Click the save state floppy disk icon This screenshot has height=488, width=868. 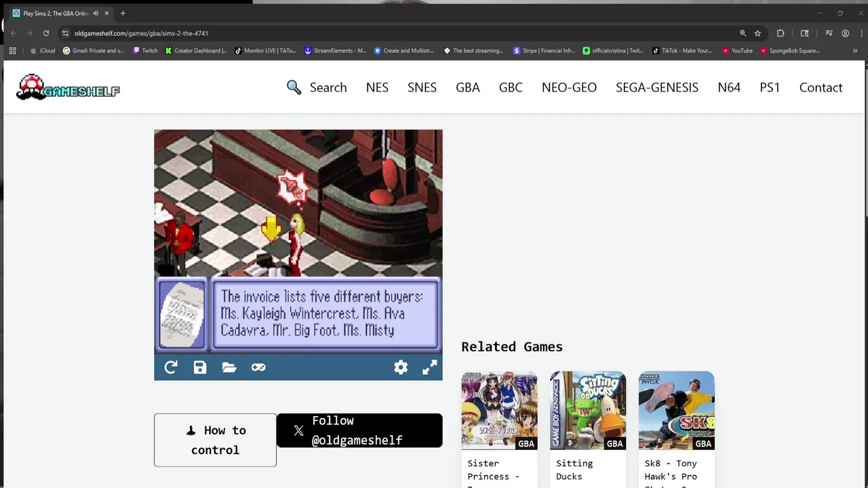(x=200, y=367)
